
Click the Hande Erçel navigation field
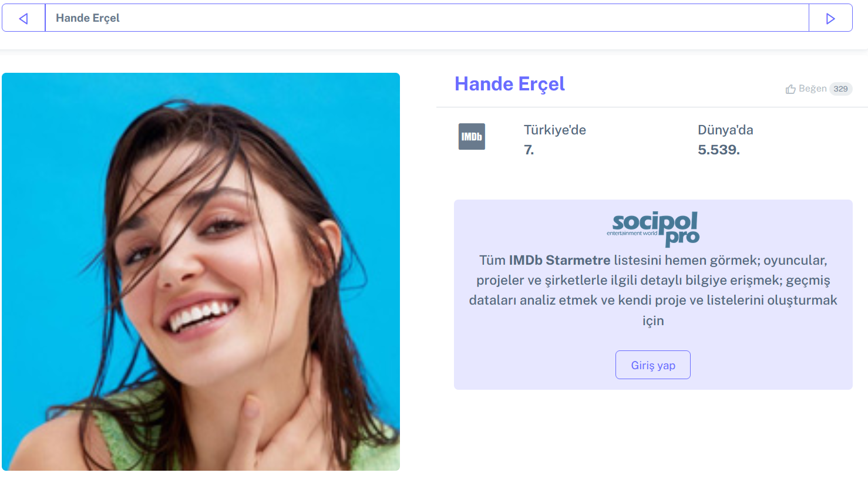coord(427,18)
